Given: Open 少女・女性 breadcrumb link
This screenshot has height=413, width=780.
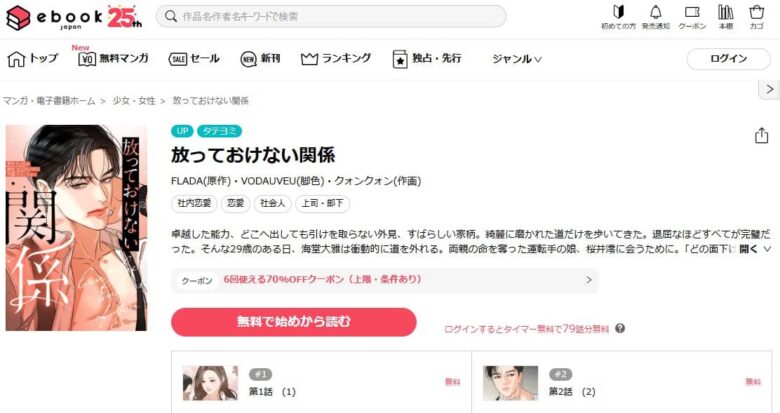Looking at the screenshot, I should [134, 101].
